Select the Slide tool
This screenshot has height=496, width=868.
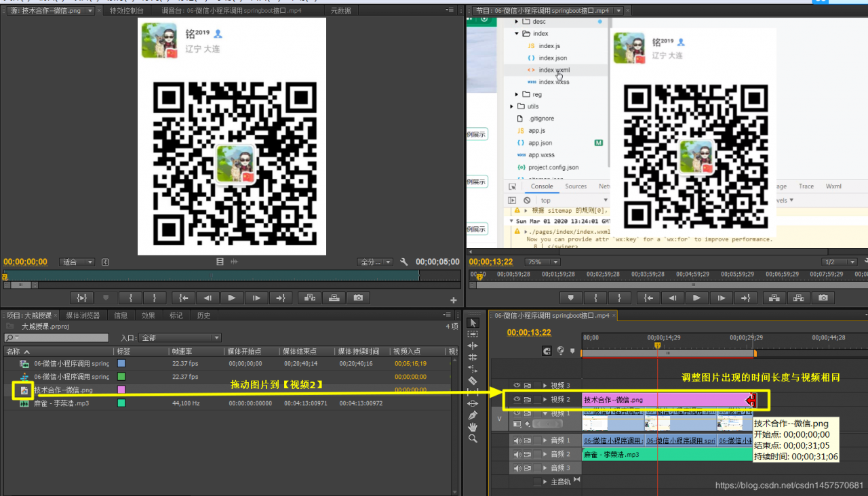coord(473,403)
